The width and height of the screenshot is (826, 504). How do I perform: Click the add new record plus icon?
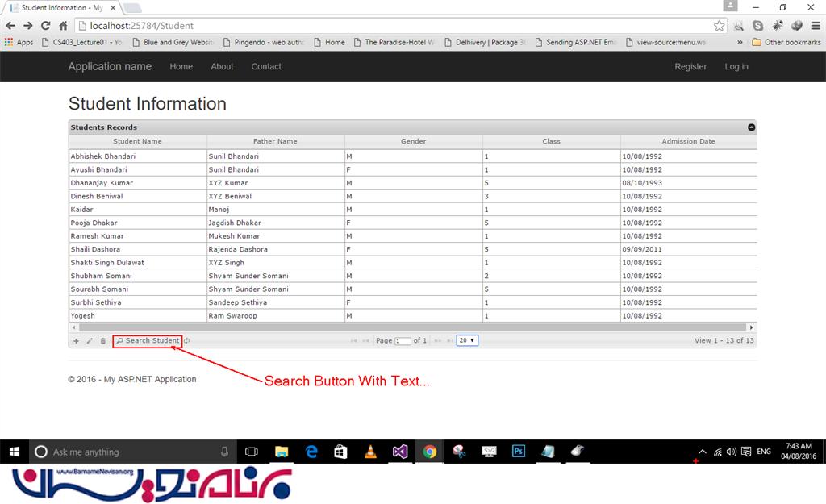coord(77,341)
